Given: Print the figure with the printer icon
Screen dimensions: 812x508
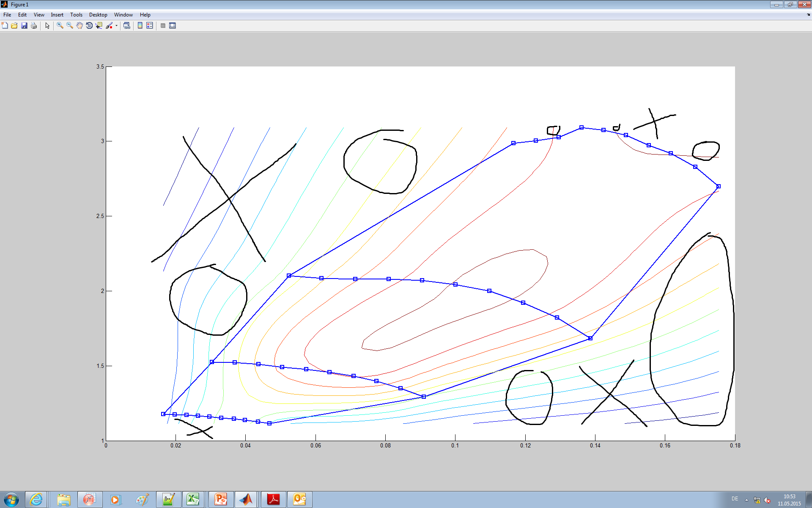Looking at the screenshot, I should pyautogui.click(x=34, y=26).
